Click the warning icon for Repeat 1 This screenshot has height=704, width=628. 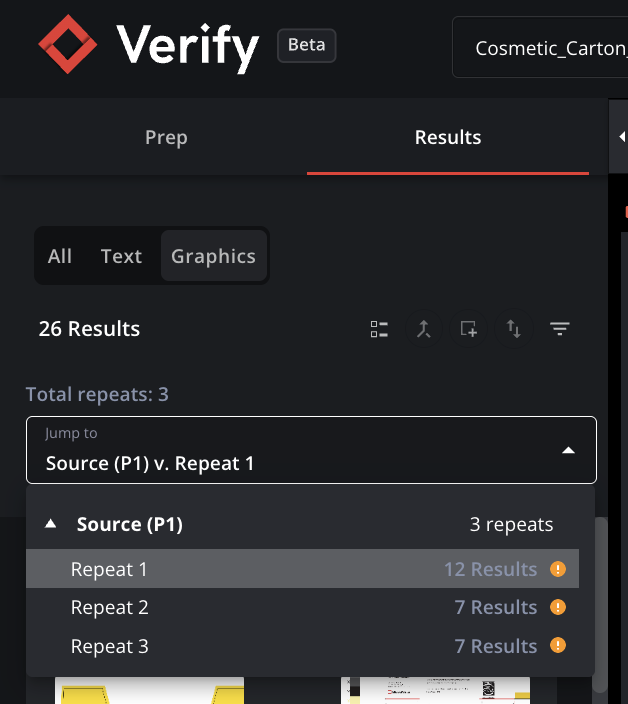tap(558, 569)
